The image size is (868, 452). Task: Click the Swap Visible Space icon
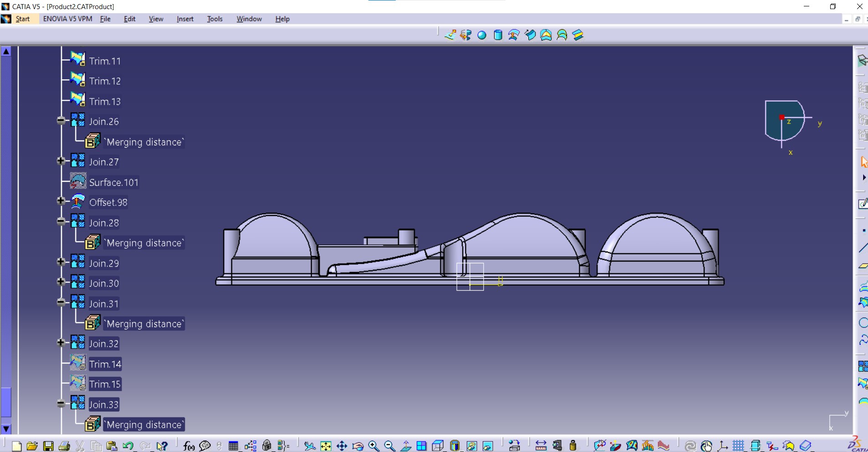[x=488, y=446]
